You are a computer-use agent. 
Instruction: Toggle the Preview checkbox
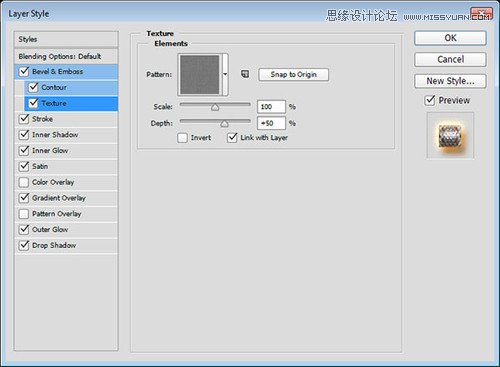coord(430,100)
